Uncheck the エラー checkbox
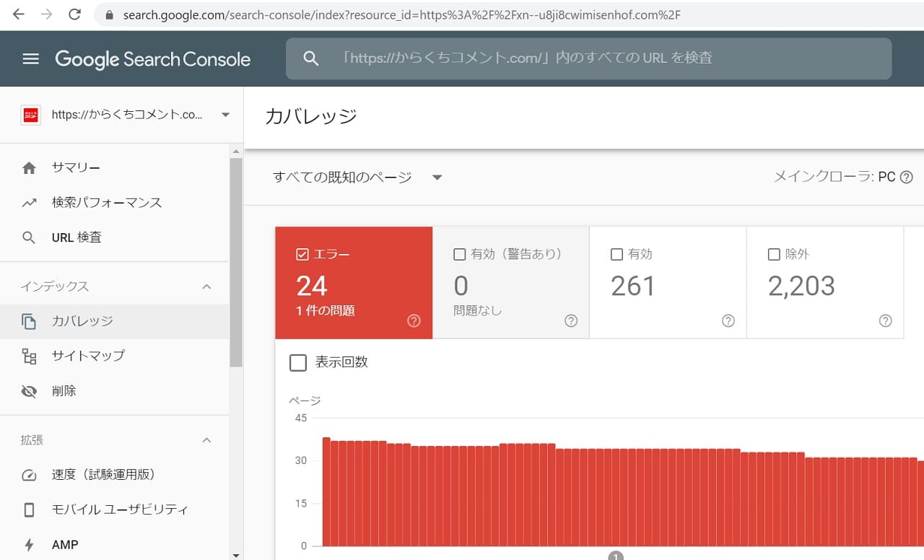This screenshot has height=560, width=924. (303, 254)
